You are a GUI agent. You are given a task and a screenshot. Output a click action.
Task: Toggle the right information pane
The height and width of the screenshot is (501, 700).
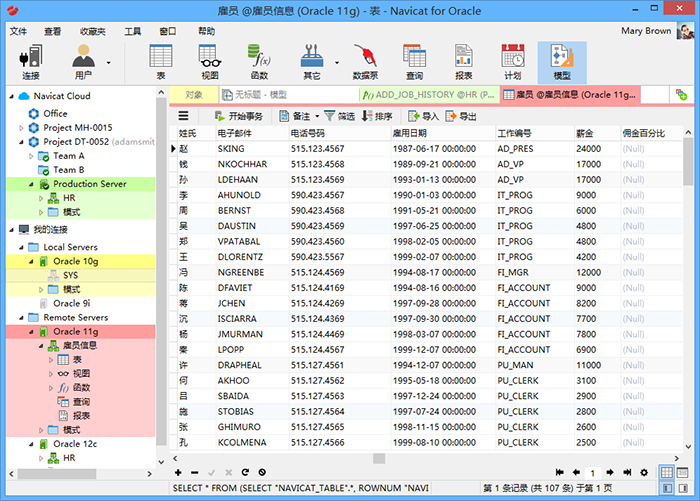pyautogui.click(x=683, y=488)
